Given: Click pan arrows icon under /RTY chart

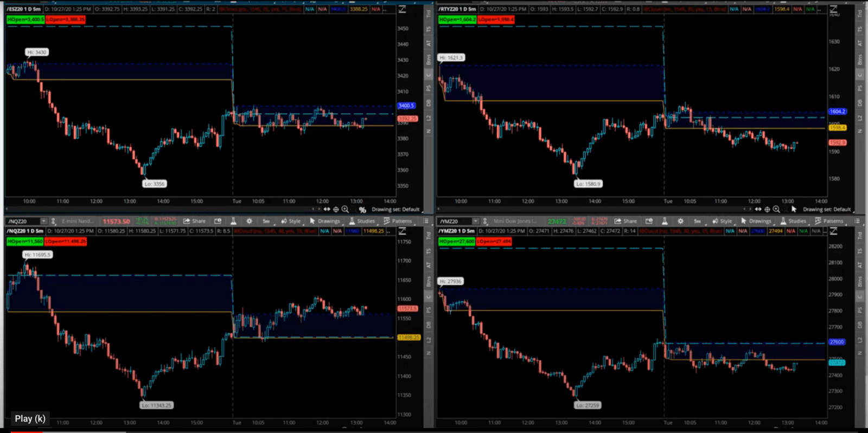Looking at the screenshot, I should coord(758,209).
